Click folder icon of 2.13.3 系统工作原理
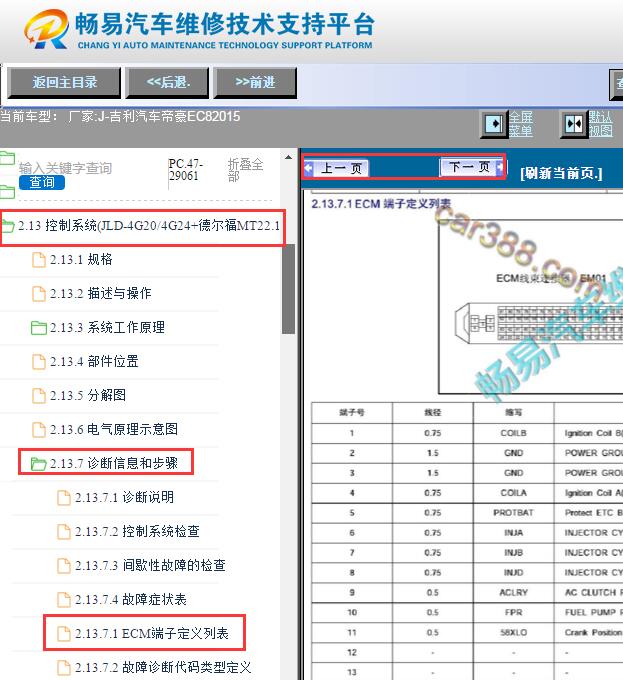Viewport: 623px width, 680px height. tap(39, 328)
